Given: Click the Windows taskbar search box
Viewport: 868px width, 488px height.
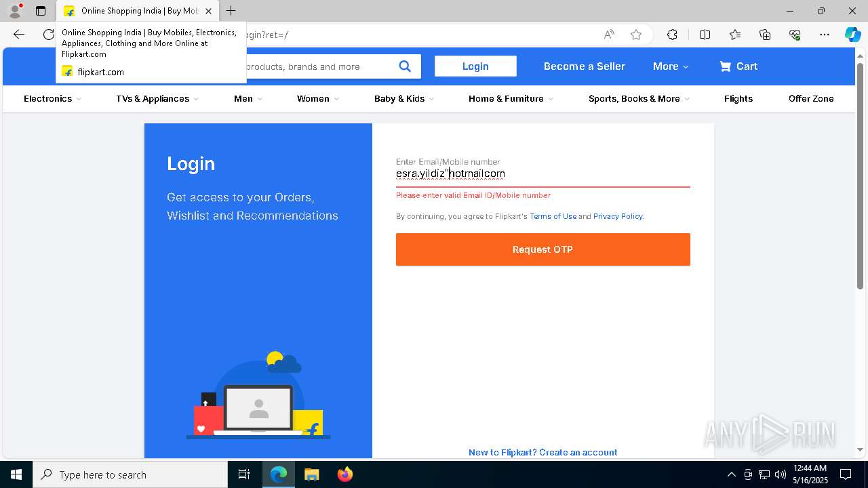Looking at the screenshot, I should [x=130, y=474].
